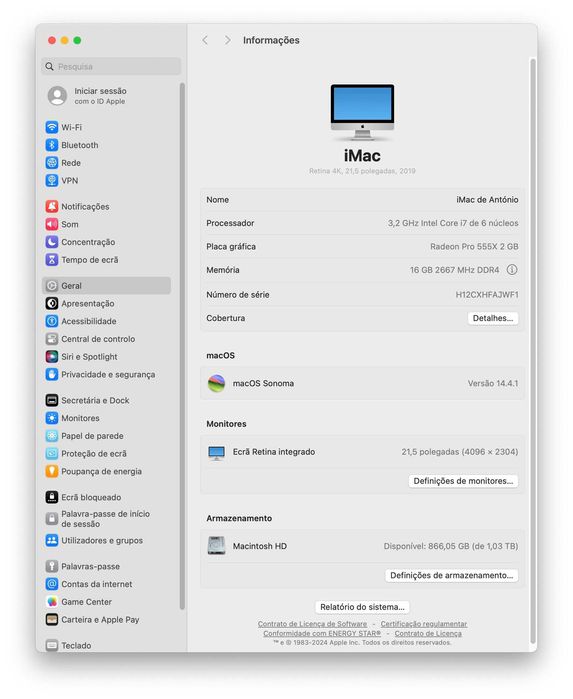Click the iMac de António name field

coord(487,200)
